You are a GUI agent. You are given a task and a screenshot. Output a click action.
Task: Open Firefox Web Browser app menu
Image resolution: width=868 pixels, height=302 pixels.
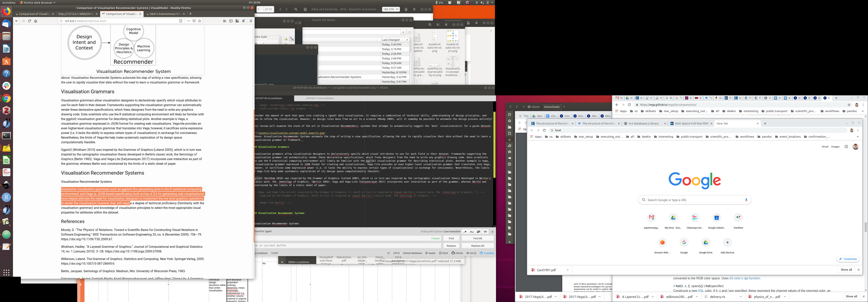point(37,2)
